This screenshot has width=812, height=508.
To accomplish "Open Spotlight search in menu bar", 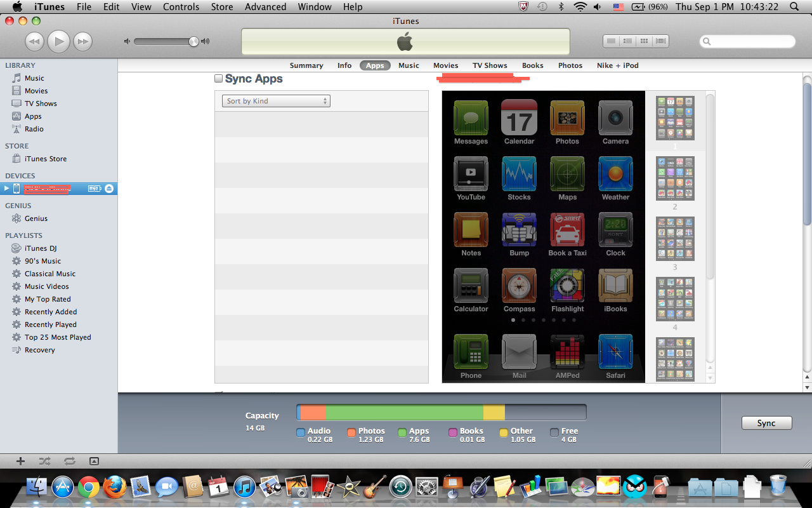I will pyautogui.click(x=794, y=7).
